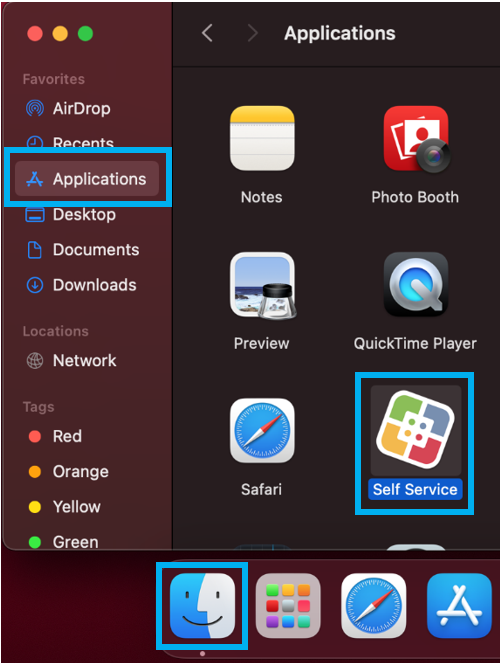Go back with the left chevron

pyautogui.click(x=207, y=33)
